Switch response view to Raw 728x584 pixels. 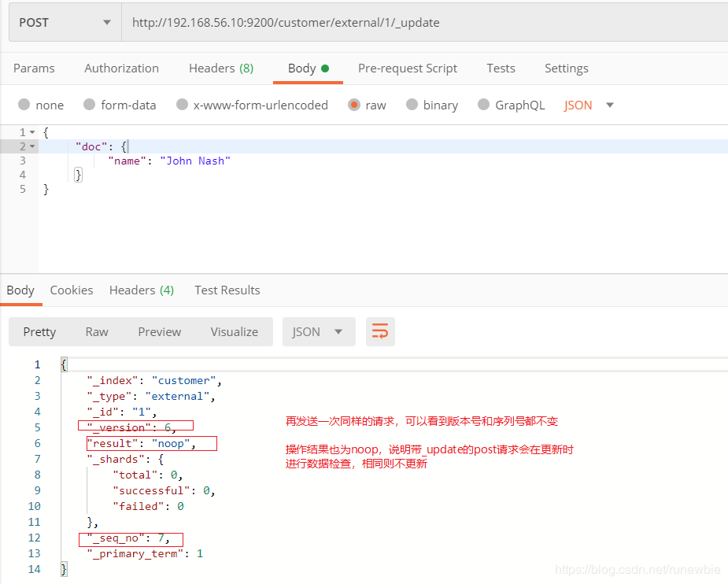[x=97, y=332]
